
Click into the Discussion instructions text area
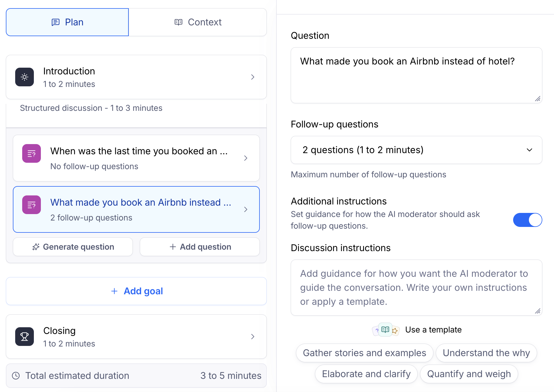point(416,288)
